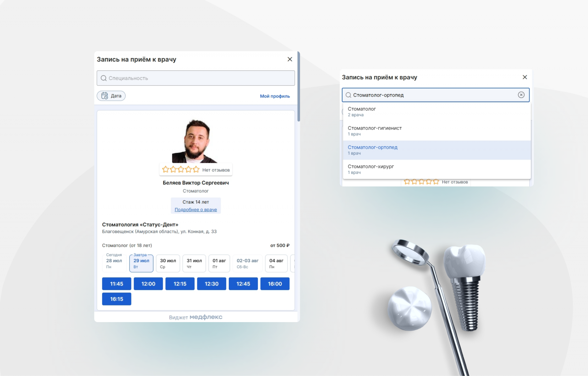Image resolution: width=588 pixels, height=376 pixels.
Task: Click the price от 500 ₽
Action: coord(280,246)
